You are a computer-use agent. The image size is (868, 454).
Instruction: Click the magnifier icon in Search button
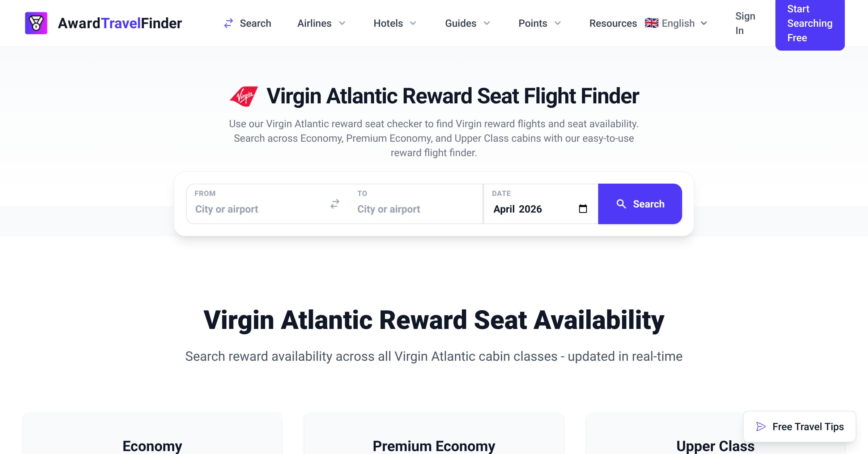[x=621, y=204]
